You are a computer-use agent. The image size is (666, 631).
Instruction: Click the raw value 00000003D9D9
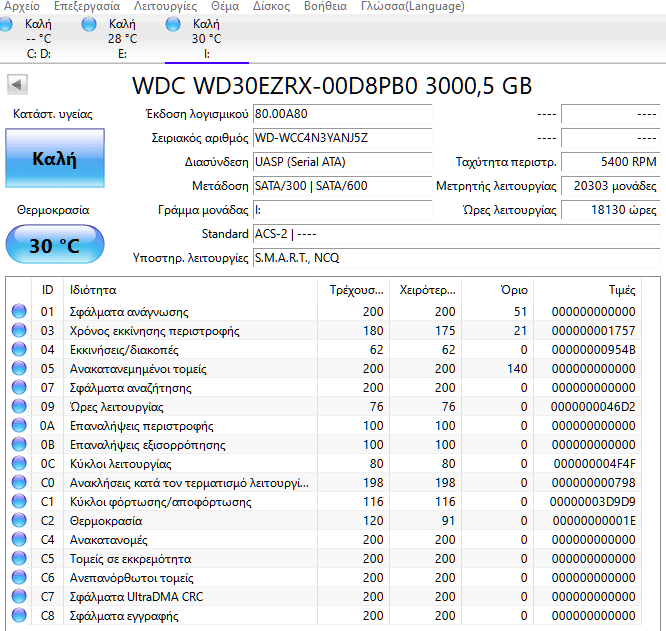593,502
